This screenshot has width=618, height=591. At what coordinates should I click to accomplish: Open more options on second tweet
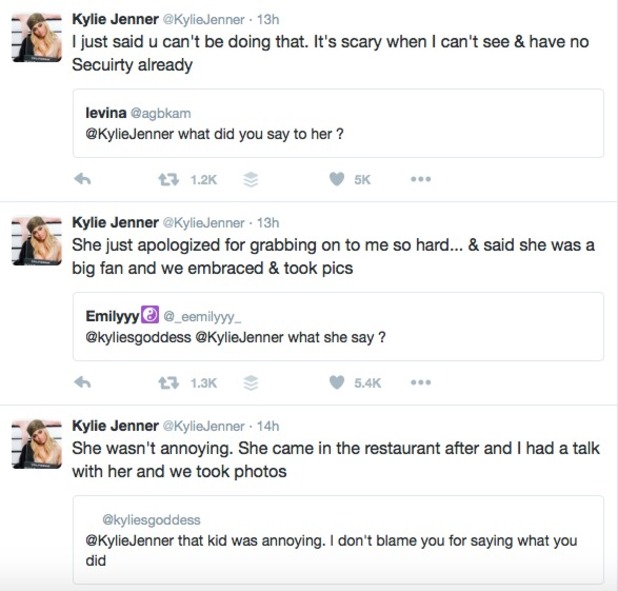[x=421, y=382]
